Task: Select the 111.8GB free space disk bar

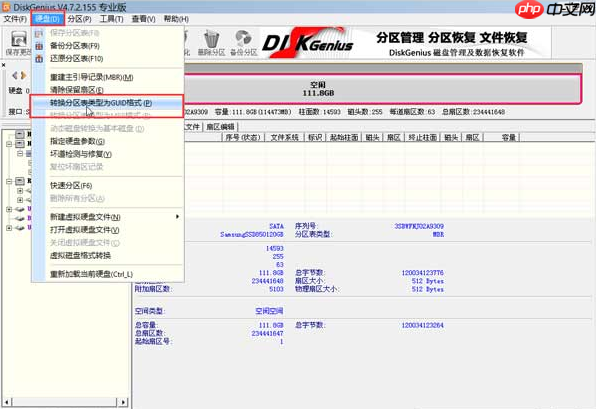Action: [x=382, y=89]
